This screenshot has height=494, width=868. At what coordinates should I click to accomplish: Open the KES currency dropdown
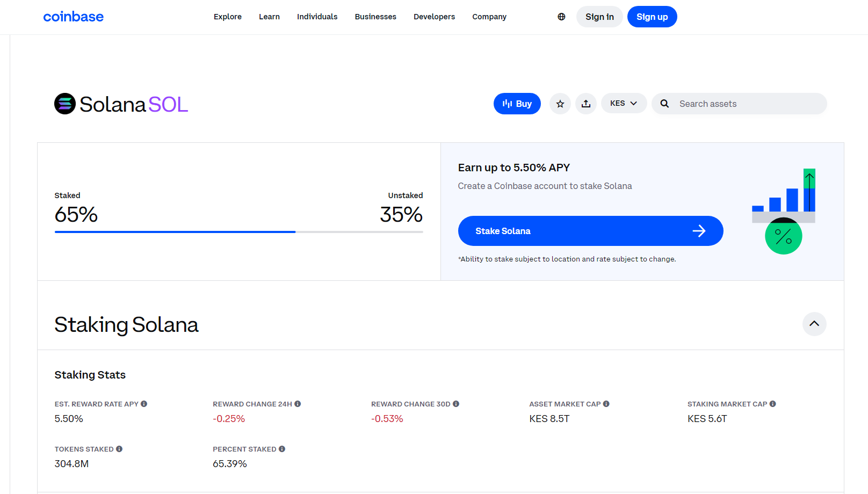click(x=624, y=103)
